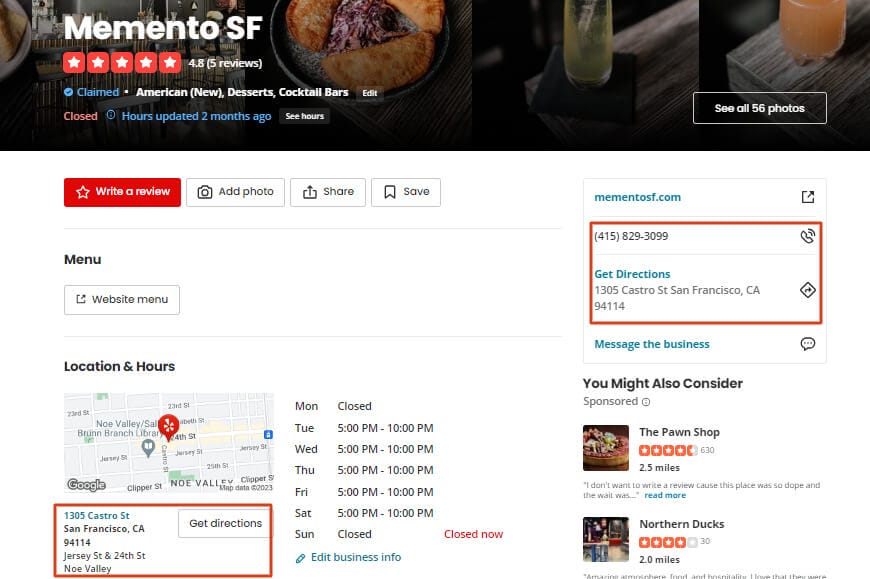Click Sponsored info icon
870x579 pixels.
tap(646, 402)
